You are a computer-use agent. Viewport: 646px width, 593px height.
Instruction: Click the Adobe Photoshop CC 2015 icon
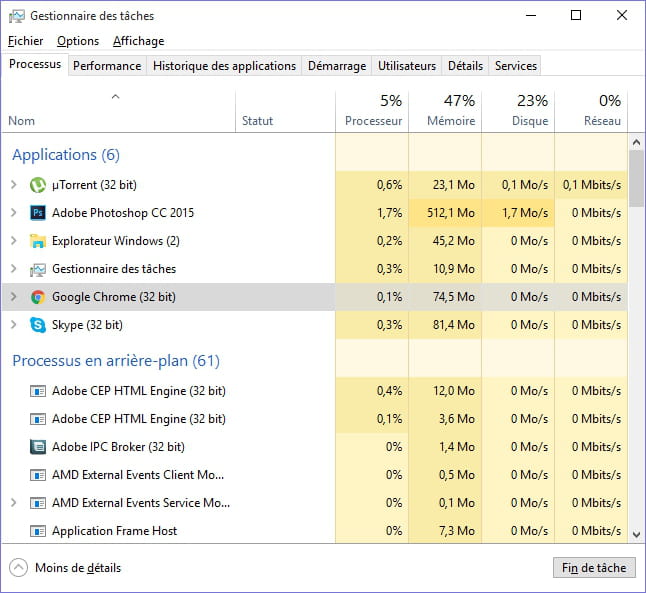pyautogui.click(x=38, y=213)
